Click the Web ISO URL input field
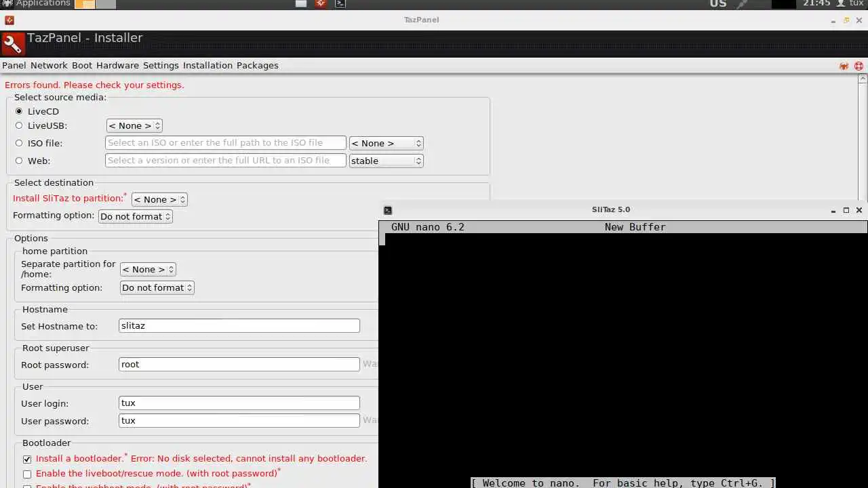868x488 pixels. coord(226,161)
